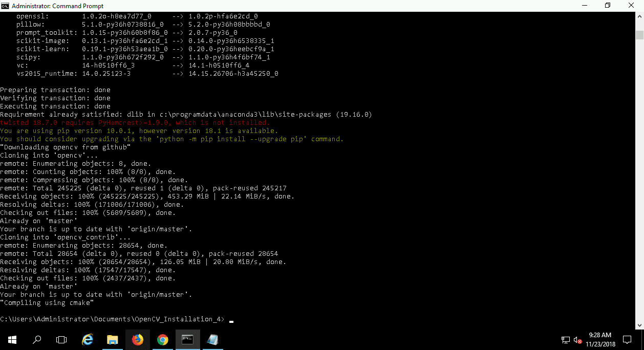644x350 pixels.
Task: Open the Action Center notifications icon
Action: pyautogui.click(x=627, y=340)
